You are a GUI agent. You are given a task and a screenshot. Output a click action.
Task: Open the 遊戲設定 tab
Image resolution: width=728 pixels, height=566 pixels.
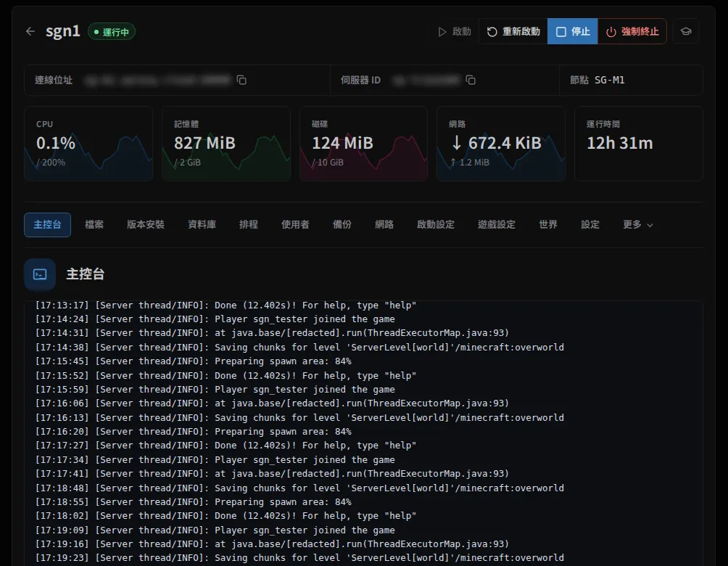[x=496, y=225]
